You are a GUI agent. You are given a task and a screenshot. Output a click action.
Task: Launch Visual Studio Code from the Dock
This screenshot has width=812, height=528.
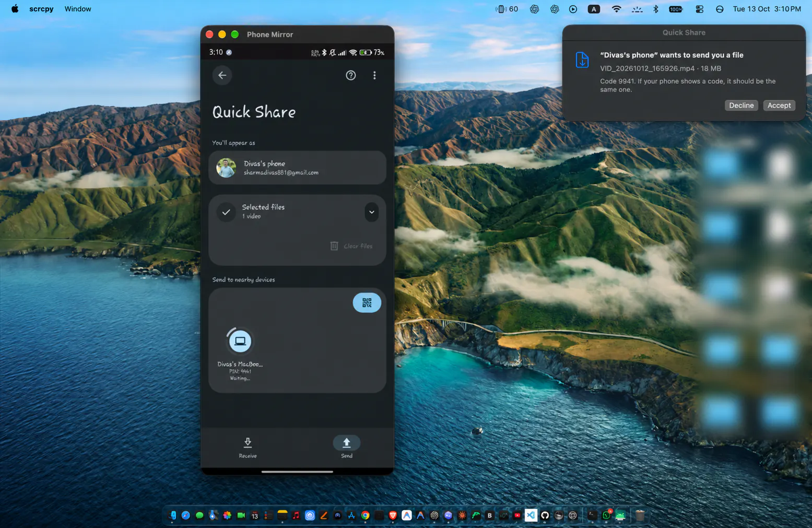tap(531, 515)
